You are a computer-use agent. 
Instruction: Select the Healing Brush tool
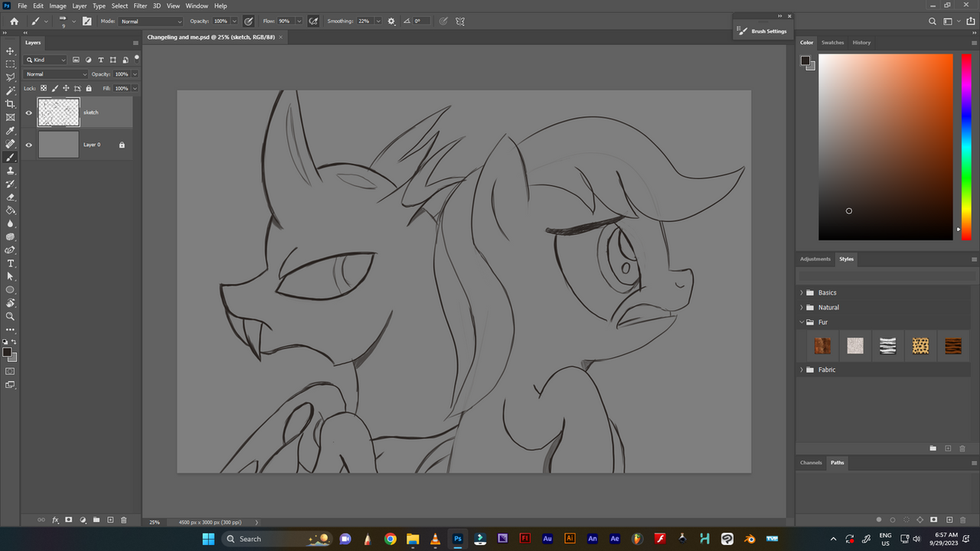10,144
